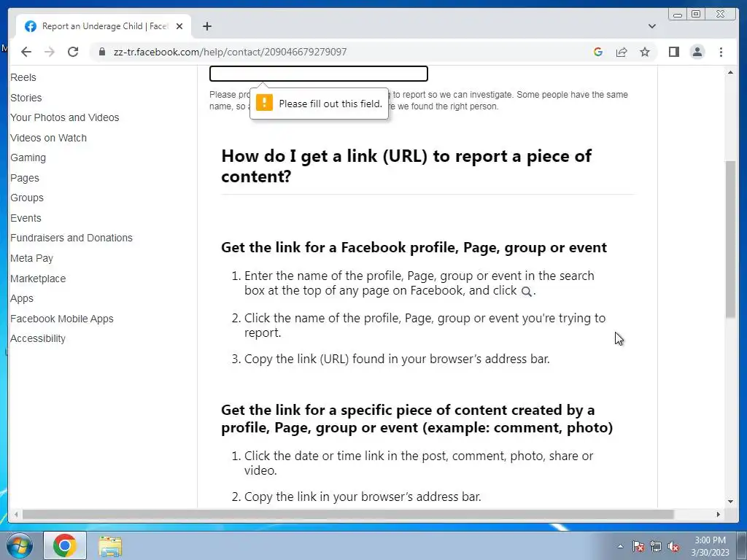Bookmark this page with the star

(x=645, y=52)
